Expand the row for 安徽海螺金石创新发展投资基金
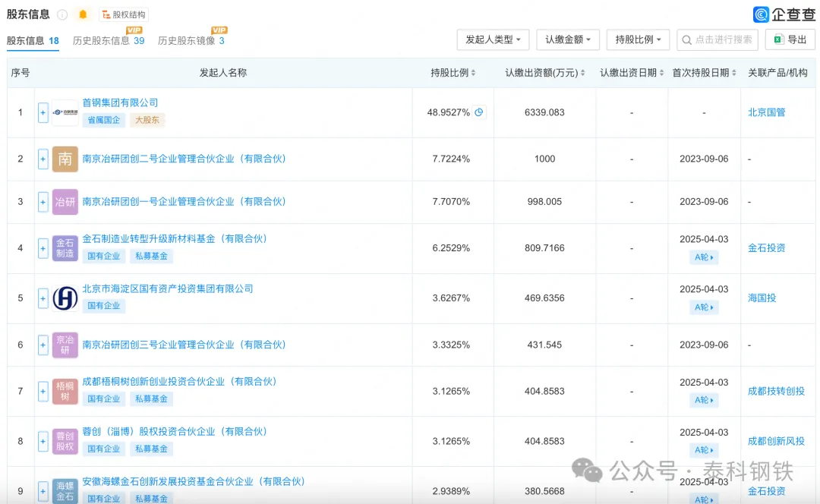Image resolution: width=820 pixels, height=504 pixels. point(43,491)
